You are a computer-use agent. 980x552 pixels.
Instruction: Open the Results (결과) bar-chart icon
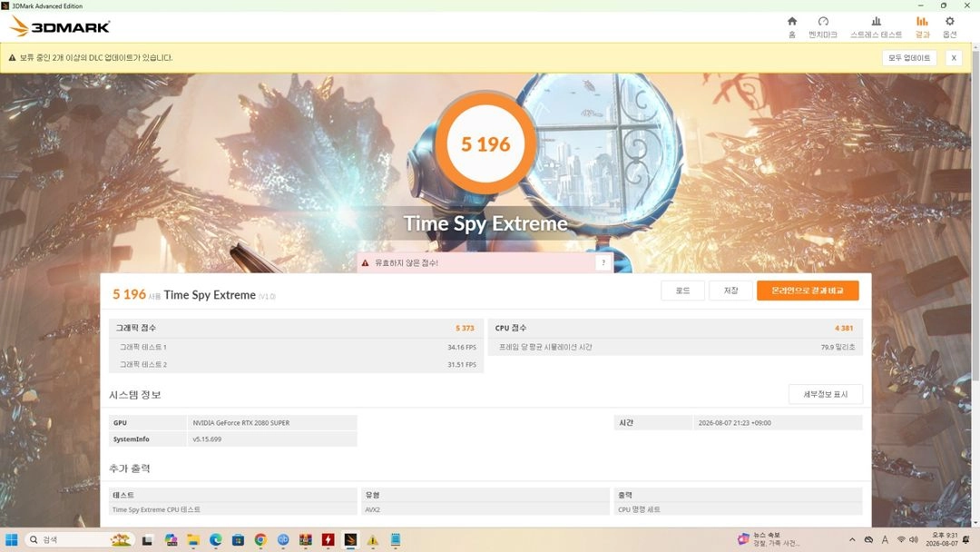923,21
